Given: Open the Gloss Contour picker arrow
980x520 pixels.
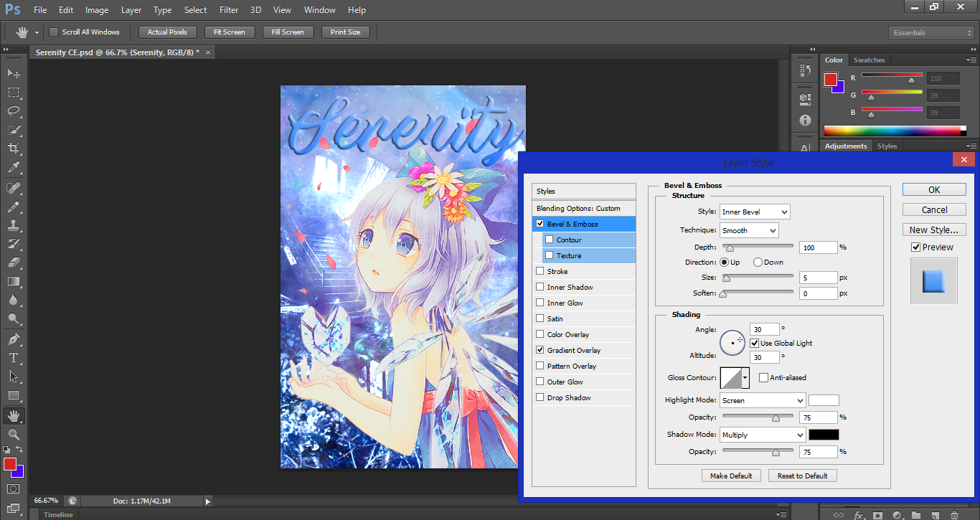Looking at the screenshot, I should (745, 377).
